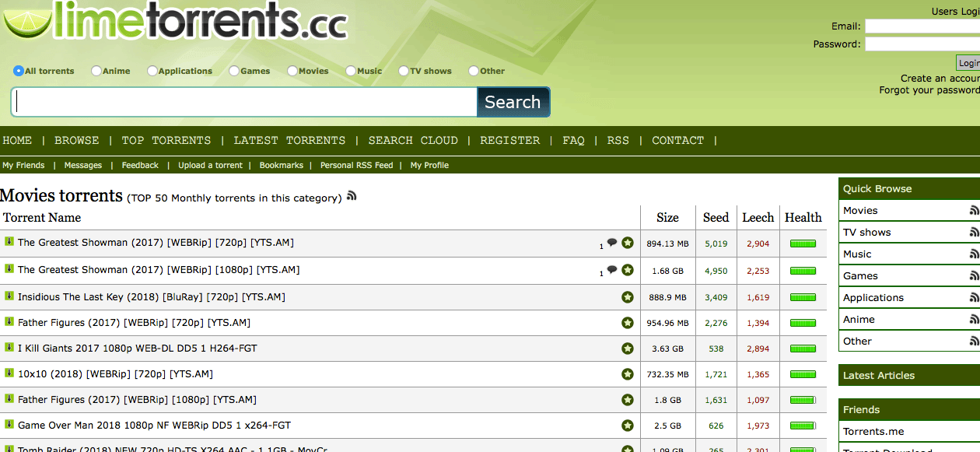Open LATEST TORRENTS menu item

tap(289, 141)
